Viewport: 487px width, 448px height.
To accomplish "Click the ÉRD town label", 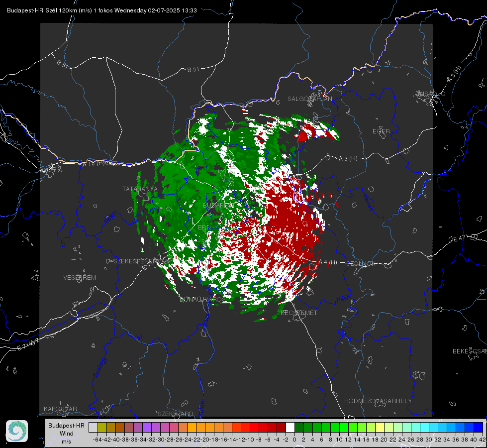I will click(x=204, y=227).
